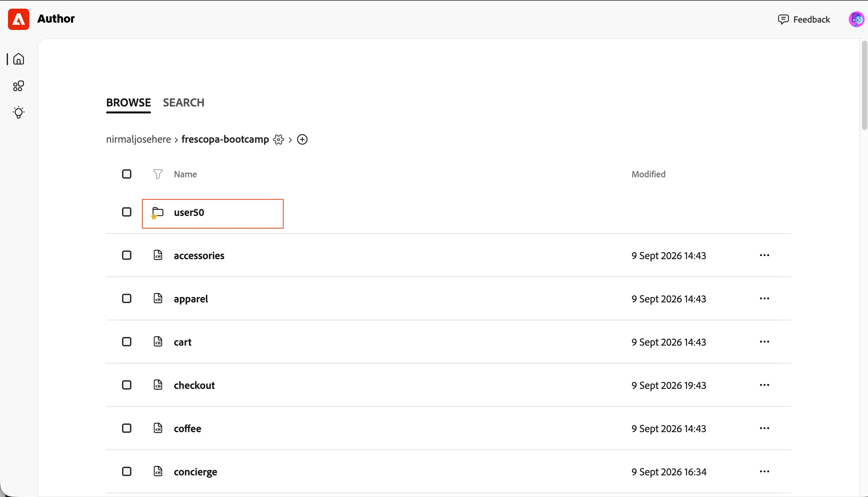This screenshot has width=868, height=497.
Task: Click the checkout document icon
Action: [158, 385]
